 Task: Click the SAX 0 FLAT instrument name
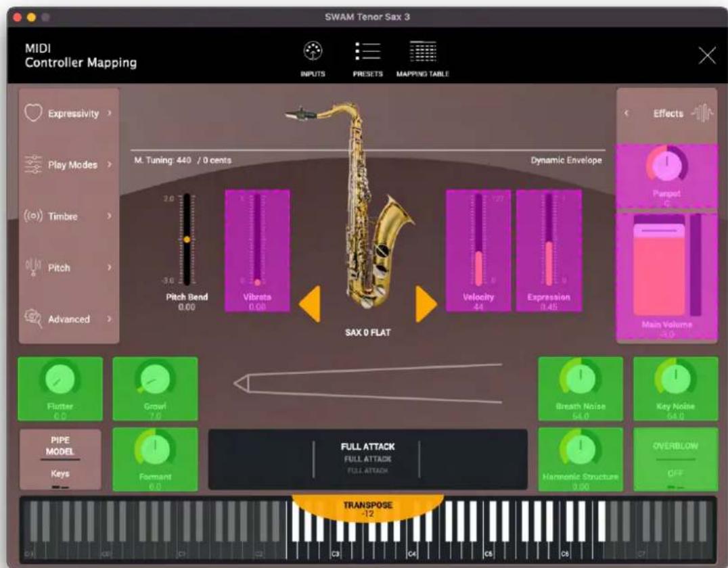click(x=367, y=333)
